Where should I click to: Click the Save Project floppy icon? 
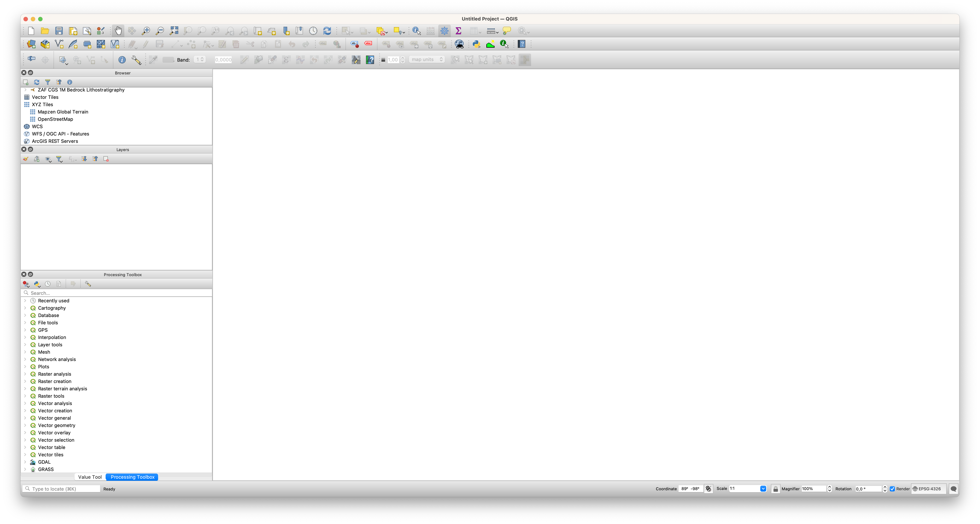click(59, 31)
